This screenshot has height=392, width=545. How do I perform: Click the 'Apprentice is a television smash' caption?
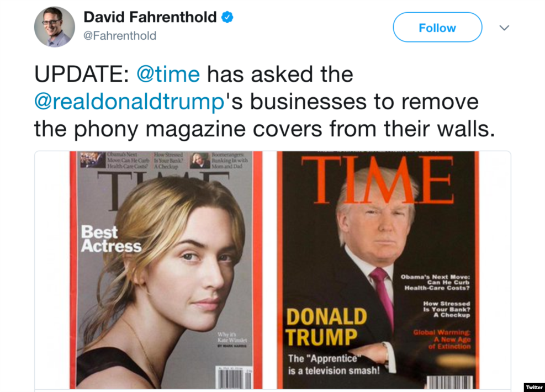coord(334,364)
